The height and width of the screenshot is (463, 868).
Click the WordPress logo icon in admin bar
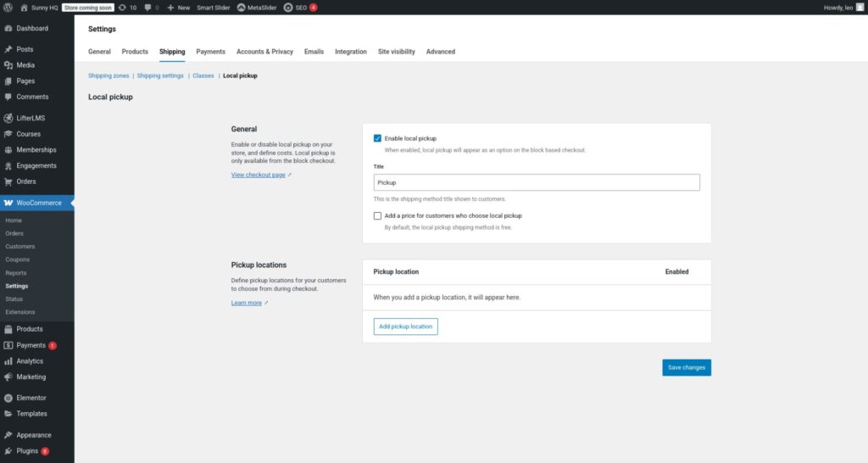click(x=8, y=8)
